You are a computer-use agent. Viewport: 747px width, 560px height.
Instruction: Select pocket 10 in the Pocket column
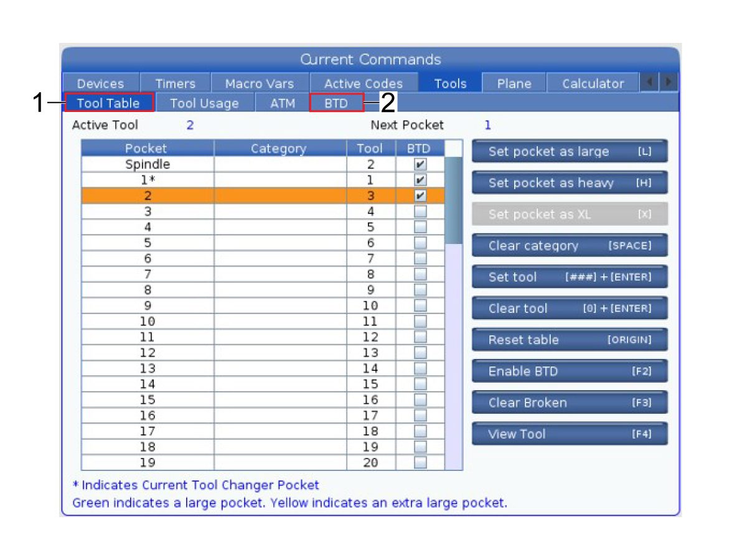pyautogui.click(x=148, y=322)
